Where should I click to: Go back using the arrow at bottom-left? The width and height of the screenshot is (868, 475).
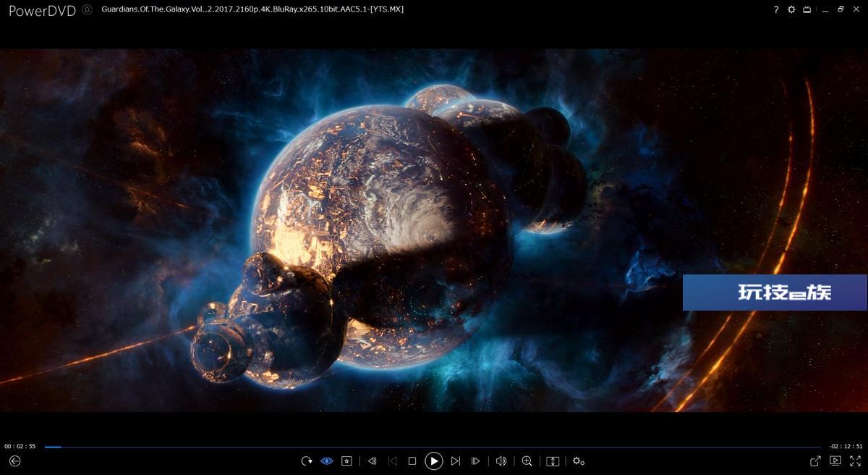coord(14,461)
